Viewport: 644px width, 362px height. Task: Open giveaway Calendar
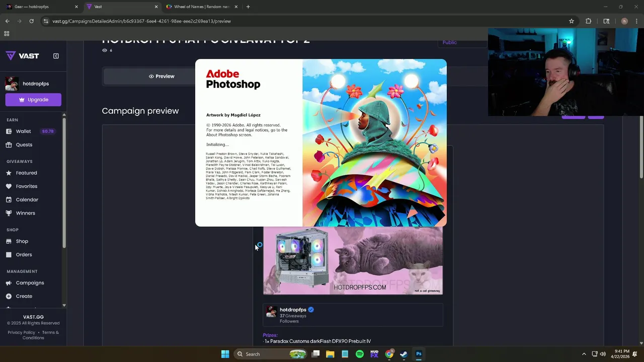point(27,200)
